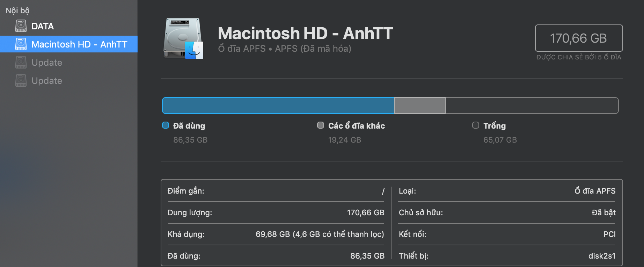Click the 170,66 GB capacity box

(579, 38)
